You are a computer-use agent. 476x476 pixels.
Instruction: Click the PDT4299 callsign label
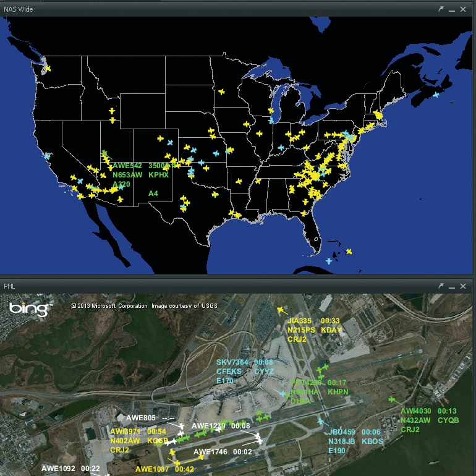pyautogui.click(x=306, y=383)
